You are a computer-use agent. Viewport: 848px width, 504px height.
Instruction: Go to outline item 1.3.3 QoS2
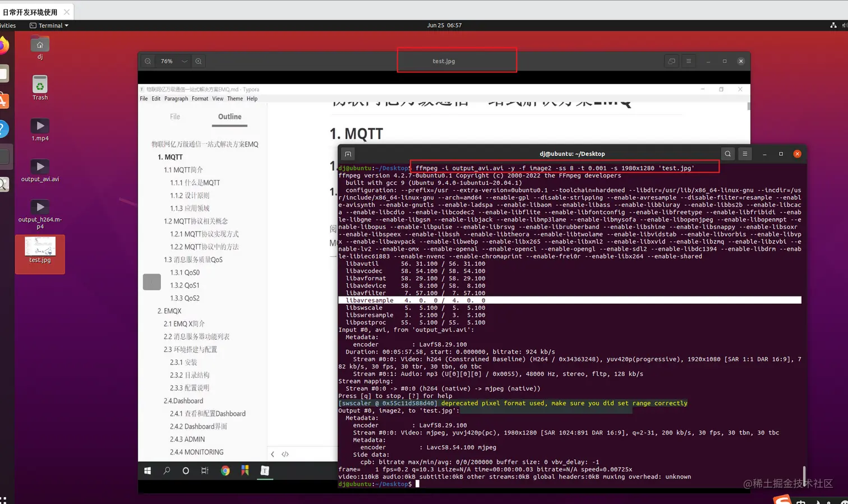tap(185, 298)
